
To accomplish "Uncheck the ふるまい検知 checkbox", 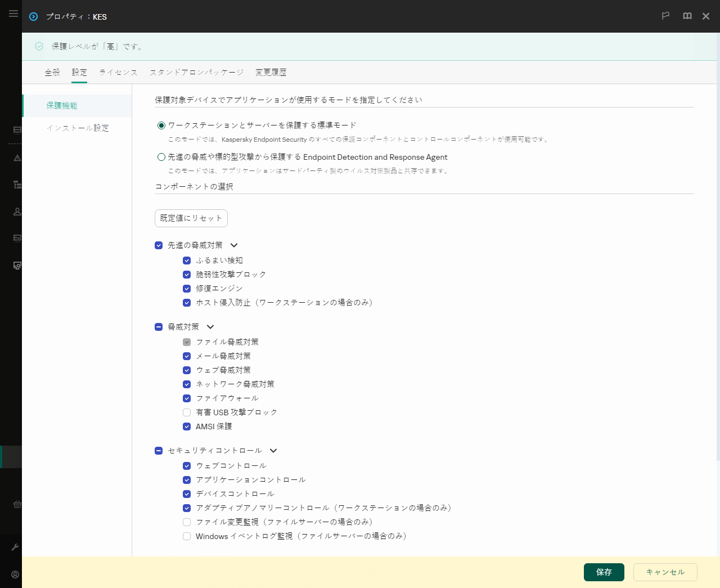I will (x=187, y=261).
